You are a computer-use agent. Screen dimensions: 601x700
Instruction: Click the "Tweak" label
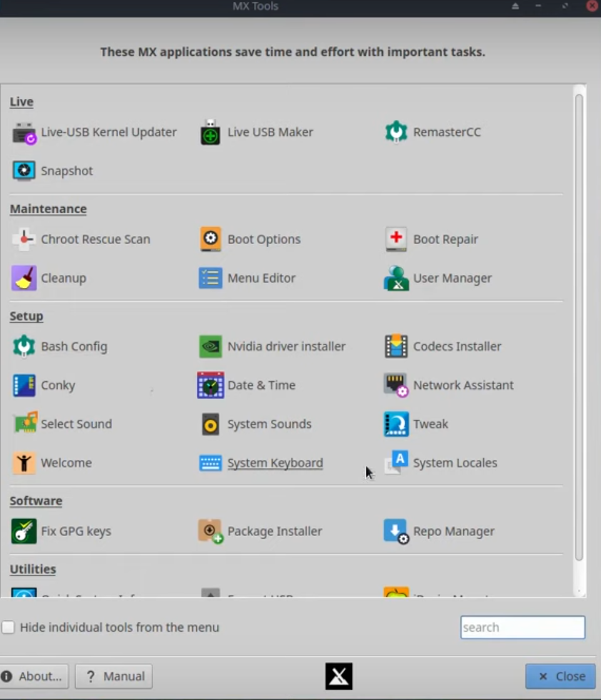click(x=430, y=424)
